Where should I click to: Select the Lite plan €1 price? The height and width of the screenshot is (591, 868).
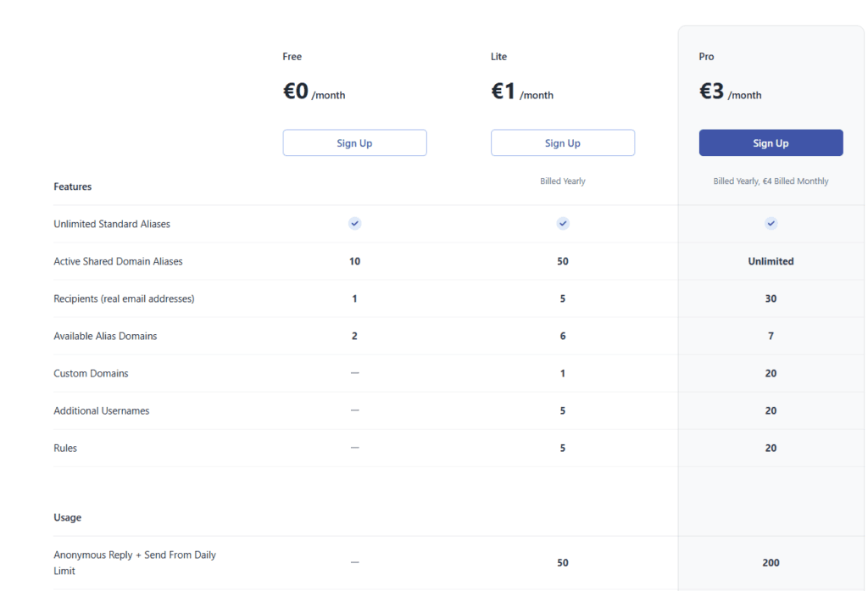pos(504,91)
